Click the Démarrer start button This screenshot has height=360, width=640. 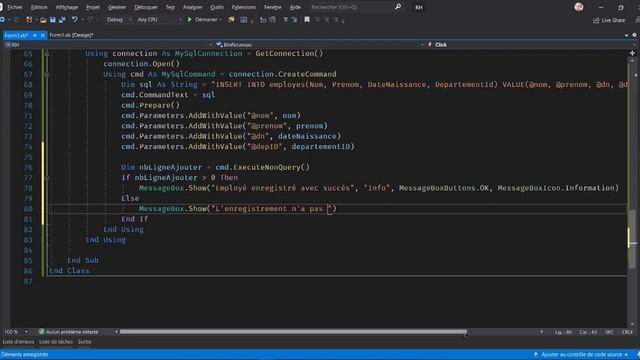[x=202, y=20]
